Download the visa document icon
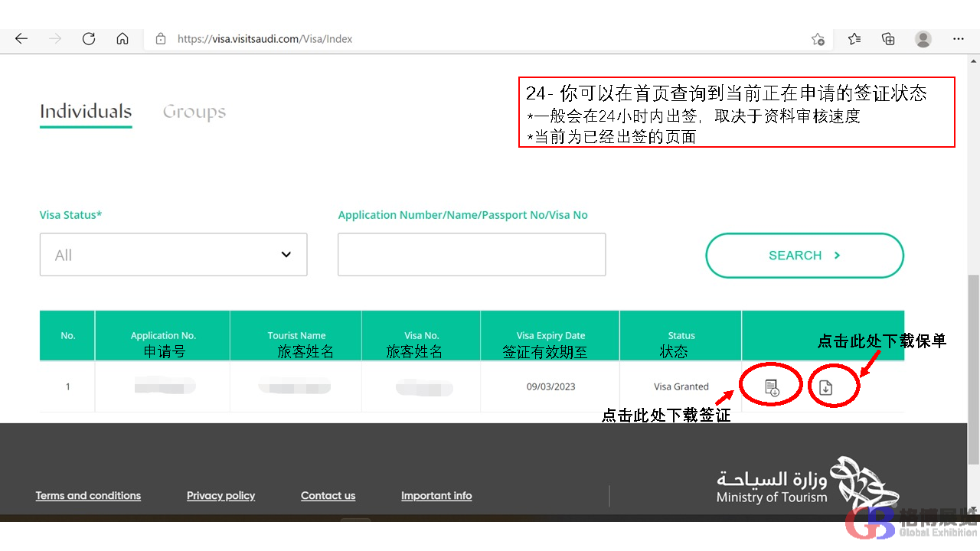The height and width of the screenshot is (551, 980). point(772,387)
